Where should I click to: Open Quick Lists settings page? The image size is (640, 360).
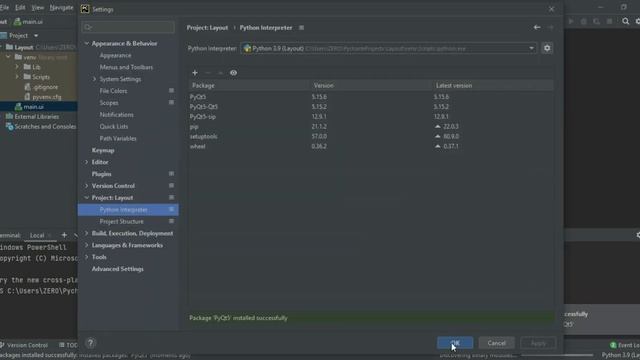(113, 127)
